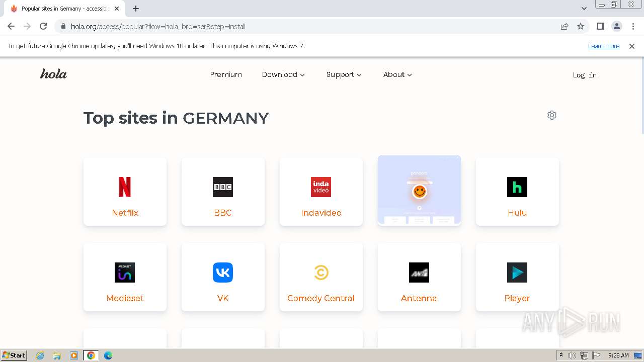Open the VK label link
The width and height of the screenshot is (644, 362).
(x=223, y=298)
